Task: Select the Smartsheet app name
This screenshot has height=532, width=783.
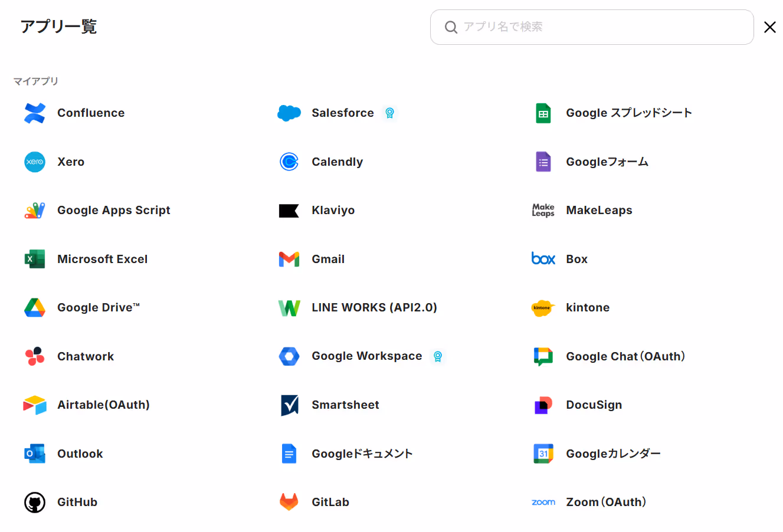Action: [x=346, y=405]
